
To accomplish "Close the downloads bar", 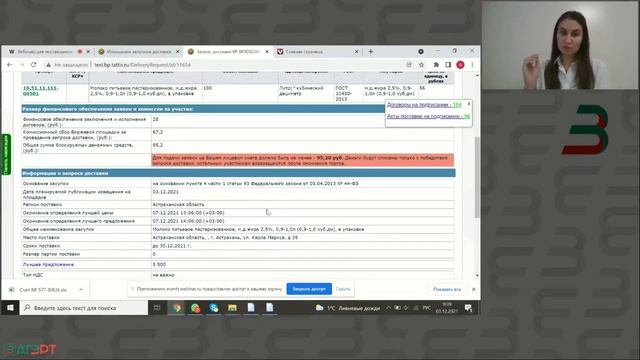I will coord(473,289).
